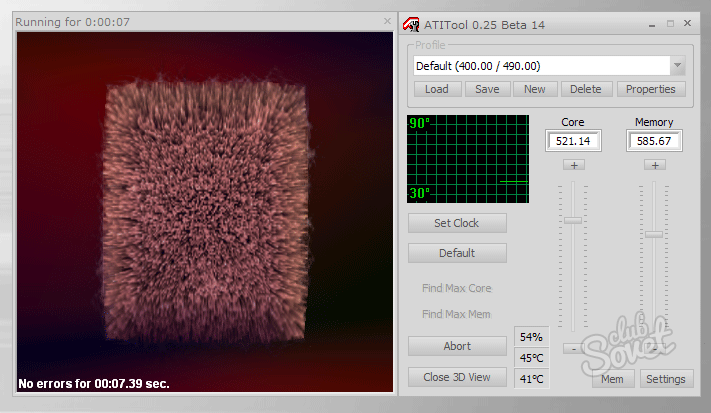Close the ATITool window
The width and height of the screenshot is (711, 413).
coord(687,23)
